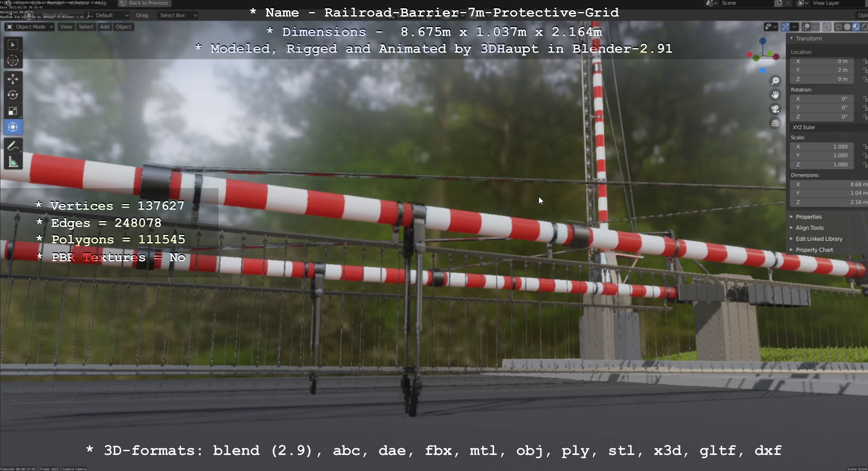The height and width of the screenshot is (471, 868).
Task: Select the Rotate tool
Action: pos(13,95)
